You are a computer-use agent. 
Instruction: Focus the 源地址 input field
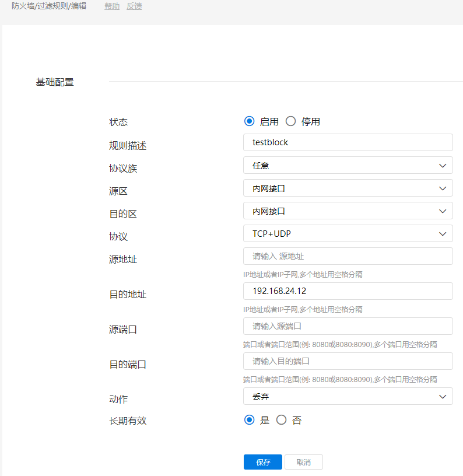coord(348,256)
